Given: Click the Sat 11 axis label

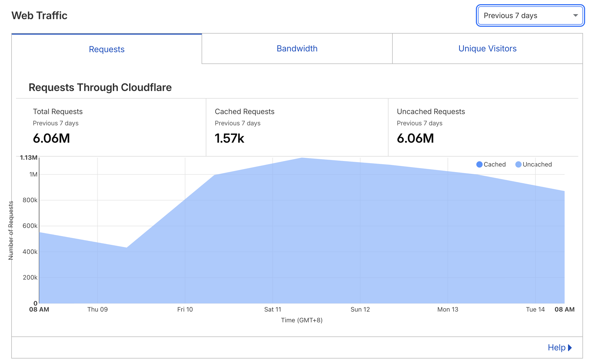Looking at the screenshot, I should [x=272, y=309].
